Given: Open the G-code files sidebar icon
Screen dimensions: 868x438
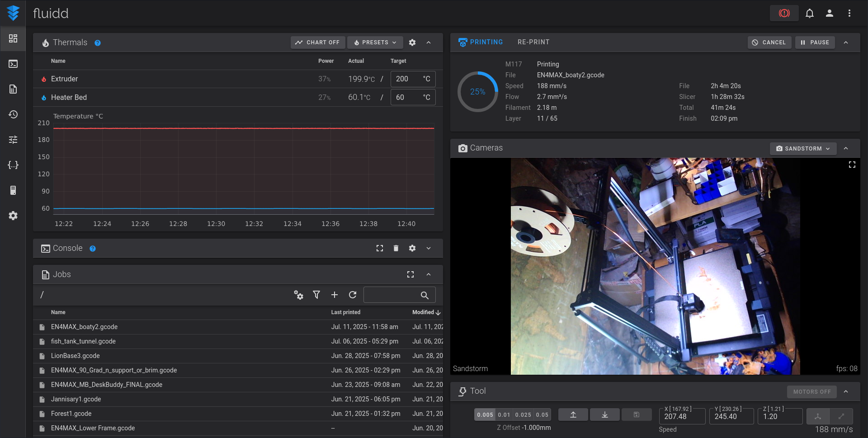Looking at the screenshot, I should (x=13, y=89).
